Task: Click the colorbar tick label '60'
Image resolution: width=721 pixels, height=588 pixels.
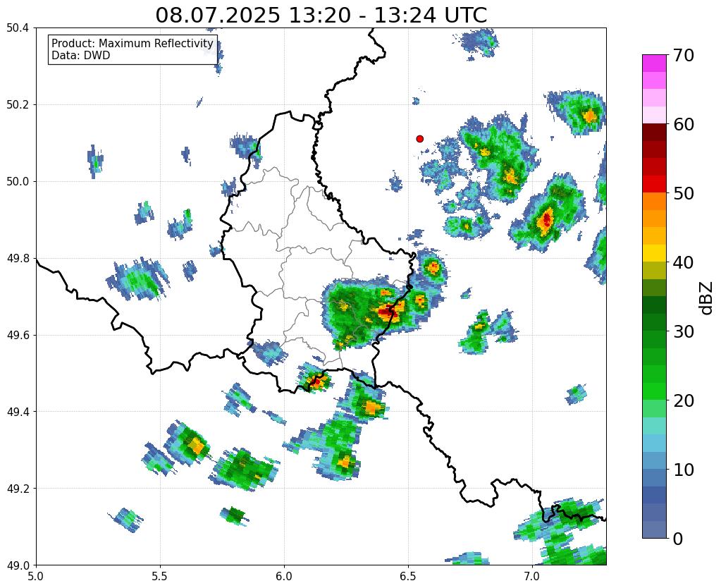Action: click(682, 124)
